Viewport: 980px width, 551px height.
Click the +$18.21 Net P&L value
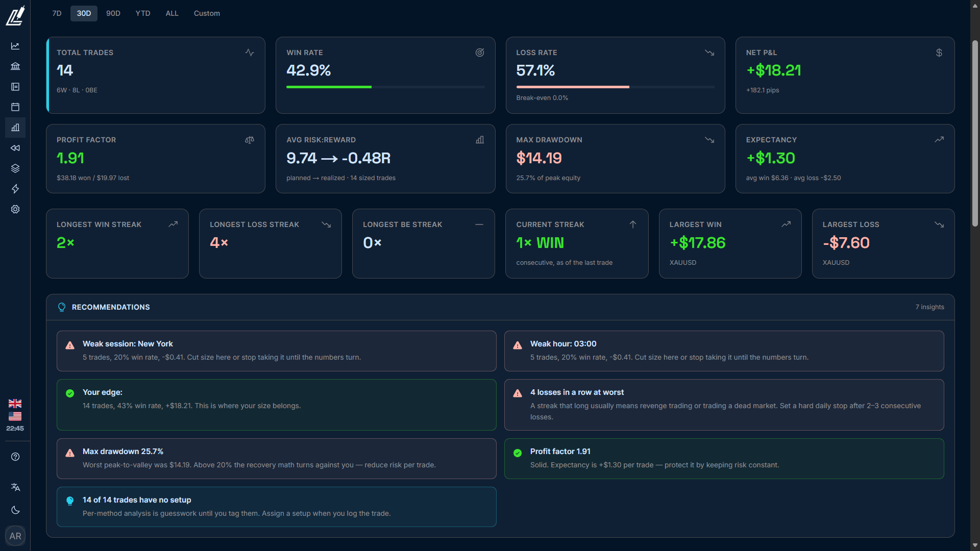[774, 70]
